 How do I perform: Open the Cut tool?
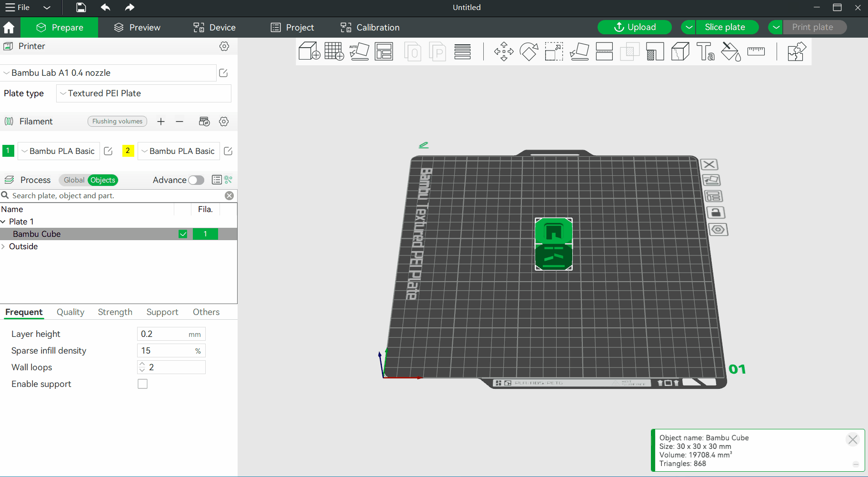(x=605, y=51)
